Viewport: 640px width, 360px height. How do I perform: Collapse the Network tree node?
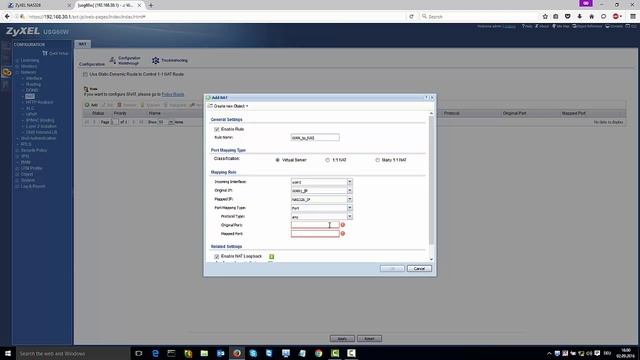pyautogui.click(x=17, y=72)
